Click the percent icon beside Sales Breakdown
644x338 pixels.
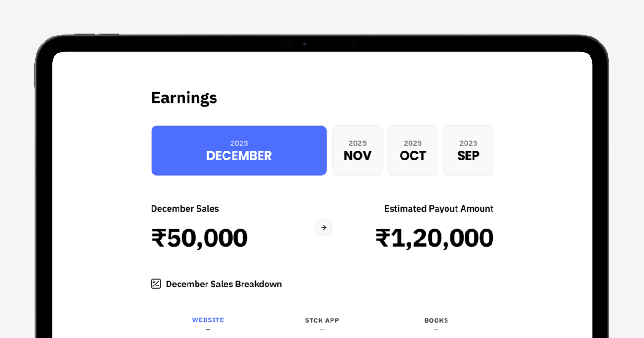coord(156,284)
